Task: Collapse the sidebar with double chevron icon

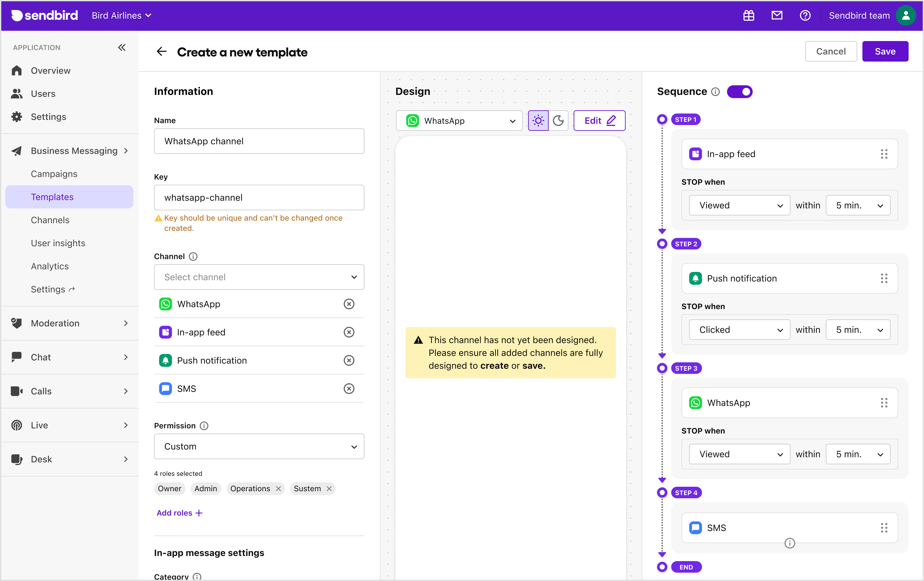Action: (122, 47)
